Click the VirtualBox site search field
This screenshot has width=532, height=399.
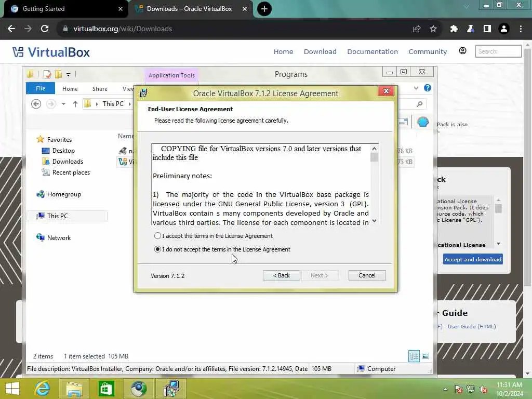tap(498, 51)
